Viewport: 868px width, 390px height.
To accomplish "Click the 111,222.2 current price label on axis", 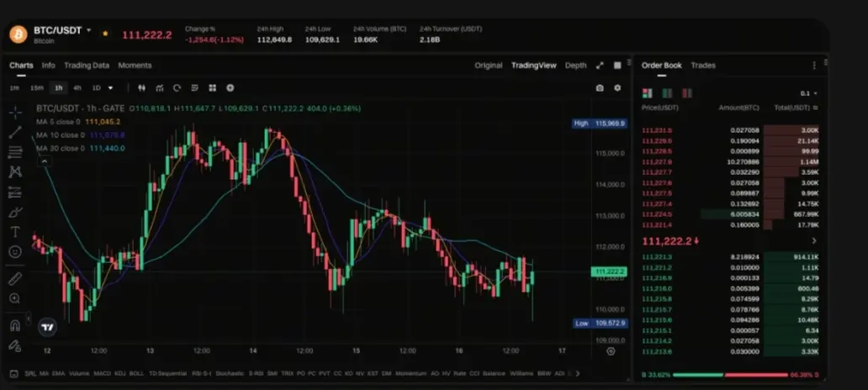I will click(x=609, y=271).
